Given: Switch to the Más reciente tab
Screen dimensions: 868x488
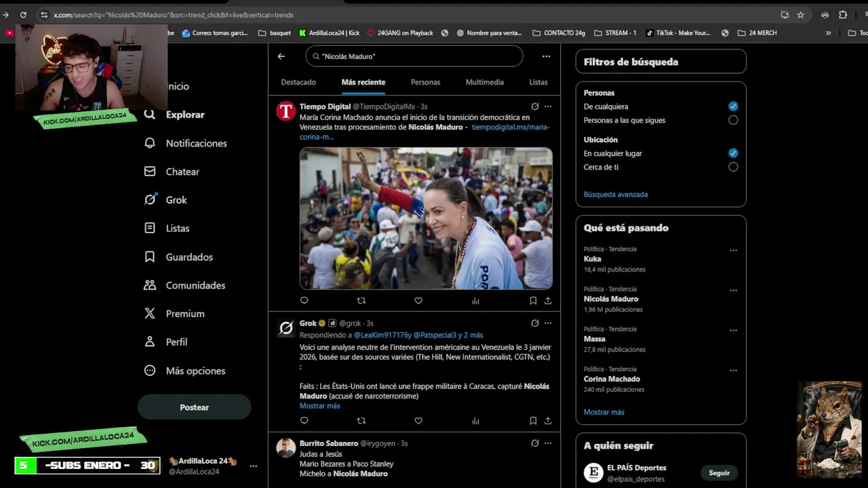Looking at the screenshot, I should 363,82.
